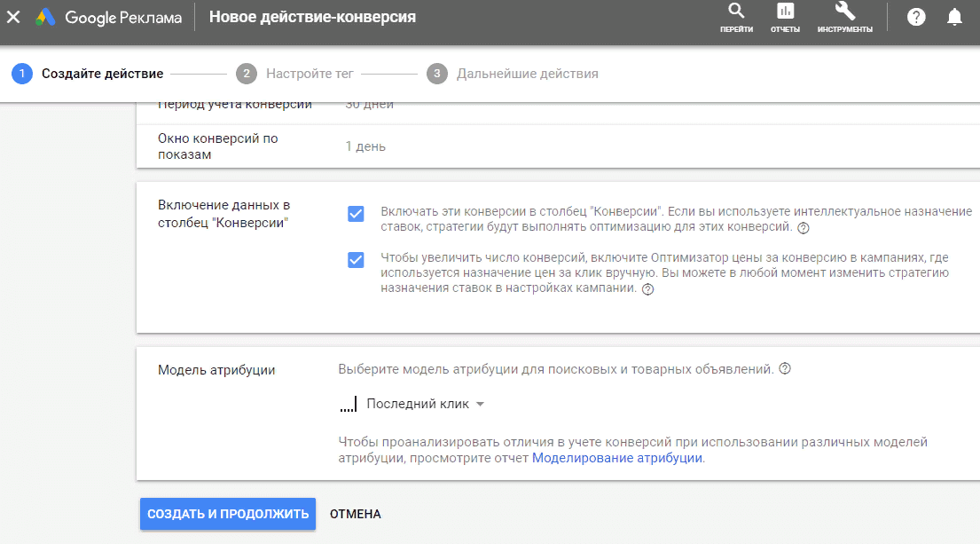Image resolution: width=980 pixels, height=544 pixels.
Task: Click help icon after стратегию назначения ставок text
Action: 648,290
